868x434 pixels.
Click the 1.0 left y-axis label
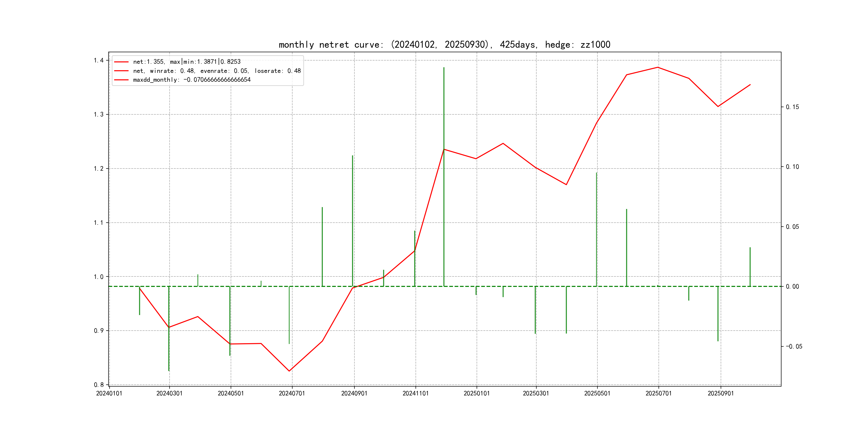pyautogui.click(x=99, y=277)
